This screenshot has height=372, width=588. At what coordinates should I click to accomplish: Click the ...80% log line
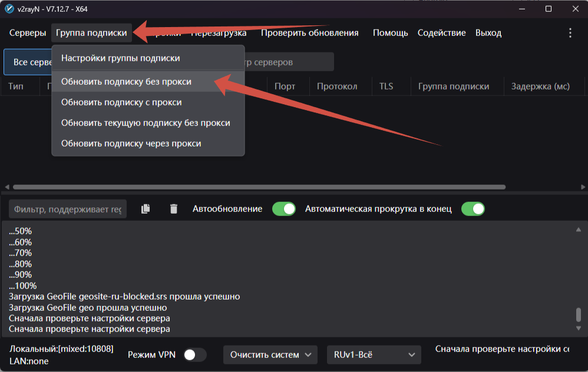(x=20, y=264)
